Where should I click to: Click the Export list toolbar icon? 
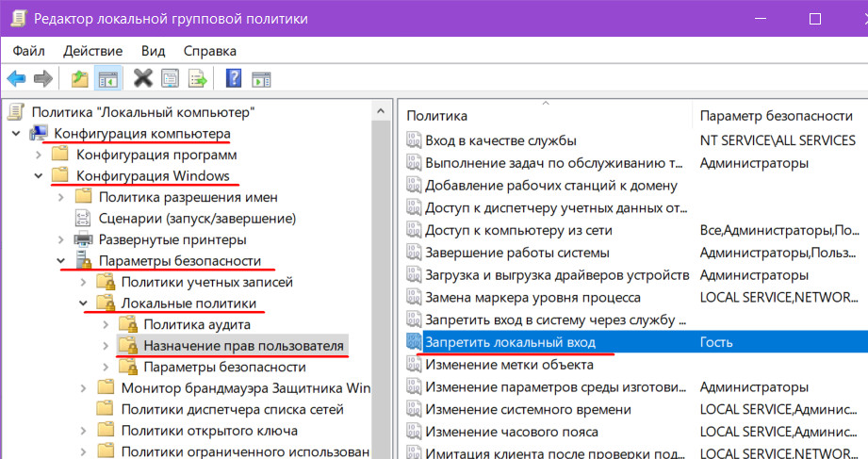click(197, 78)
